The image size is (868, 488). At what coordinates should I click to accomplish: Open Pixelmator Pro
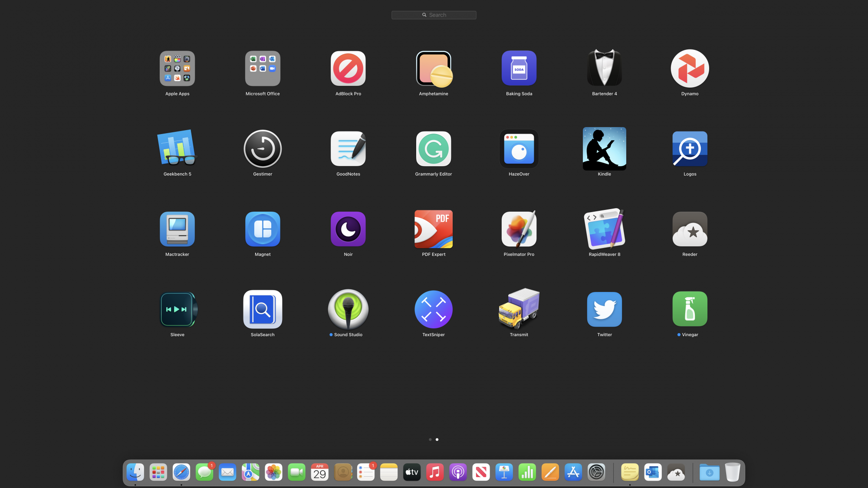click(x=519, y=229)
